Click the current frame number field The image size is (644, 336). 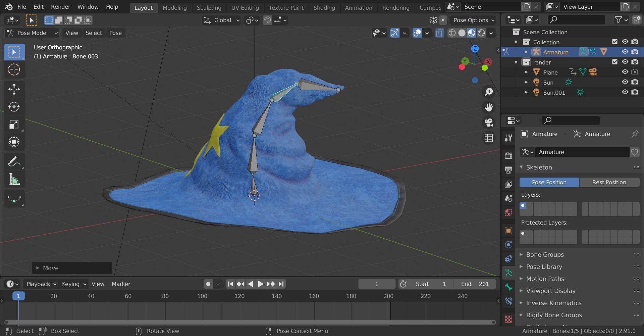pyautogui.click(x=377, y=284)
